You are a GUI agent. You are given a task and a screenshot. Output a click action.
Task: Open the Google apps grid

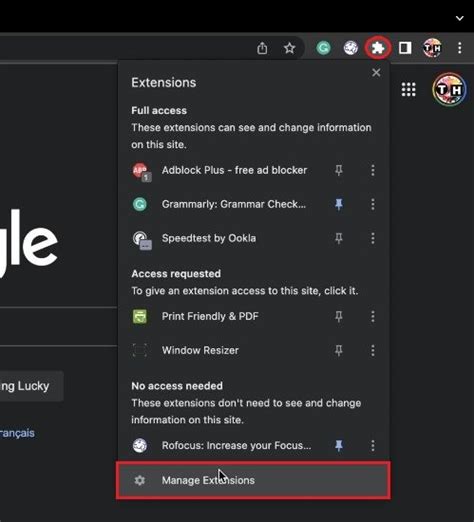[x=409, y=89]
